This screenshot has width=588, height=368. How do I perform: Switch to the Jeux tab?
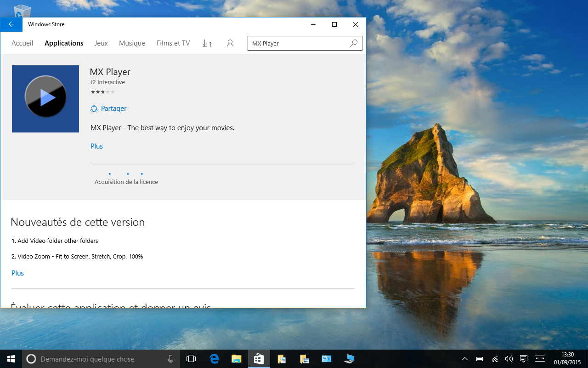pyautogui.click(x=101, y=43)
